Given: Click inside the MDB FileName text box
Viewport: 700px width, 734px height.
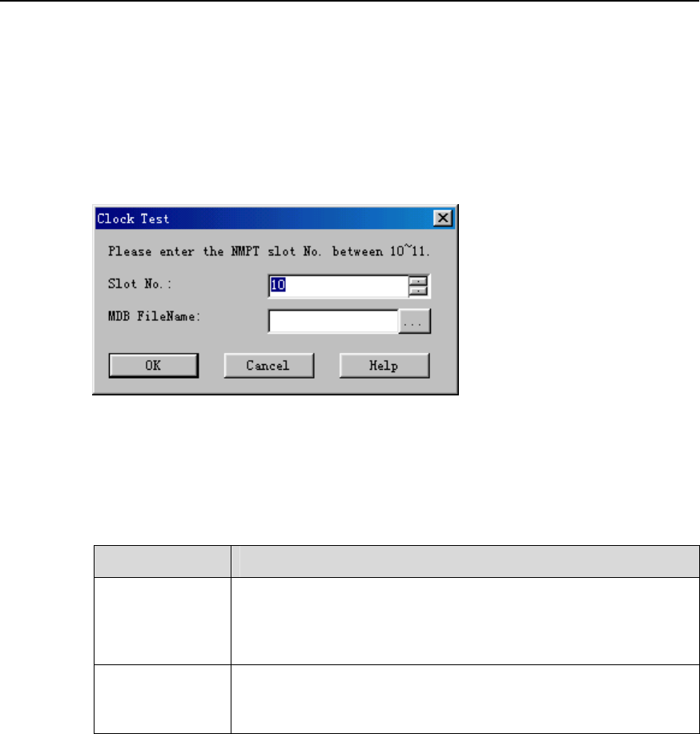Looking at the screenshot, I should point(333,322).
